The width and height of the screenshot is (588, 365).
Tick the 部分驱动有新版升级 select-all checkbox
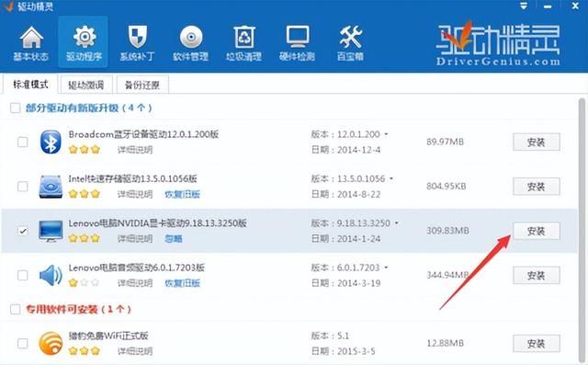16,108
